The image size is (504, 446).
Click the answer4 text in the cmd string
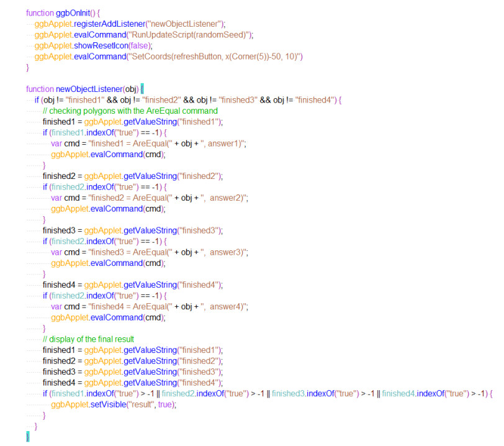point(230,306)
